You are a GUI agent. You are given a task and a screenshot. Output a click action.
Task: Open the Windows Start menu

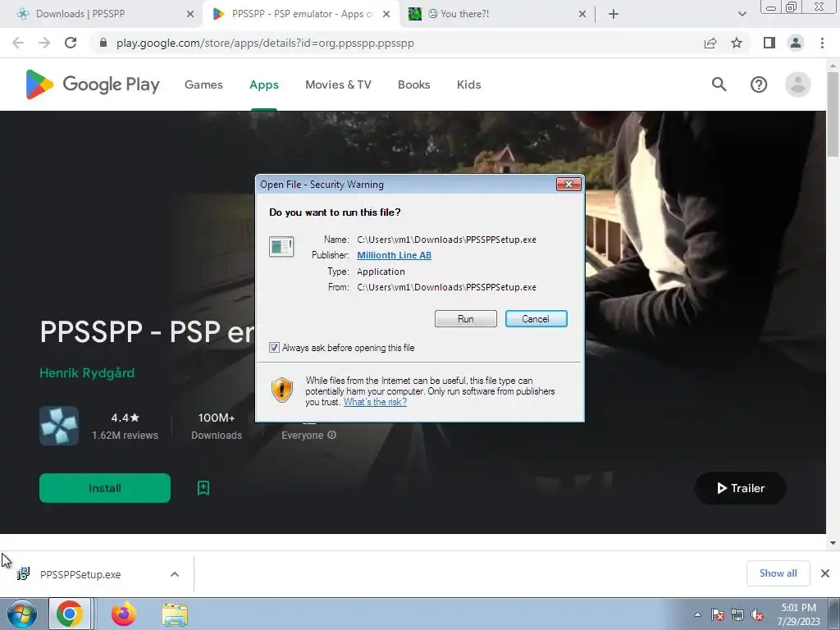point(22,614)
